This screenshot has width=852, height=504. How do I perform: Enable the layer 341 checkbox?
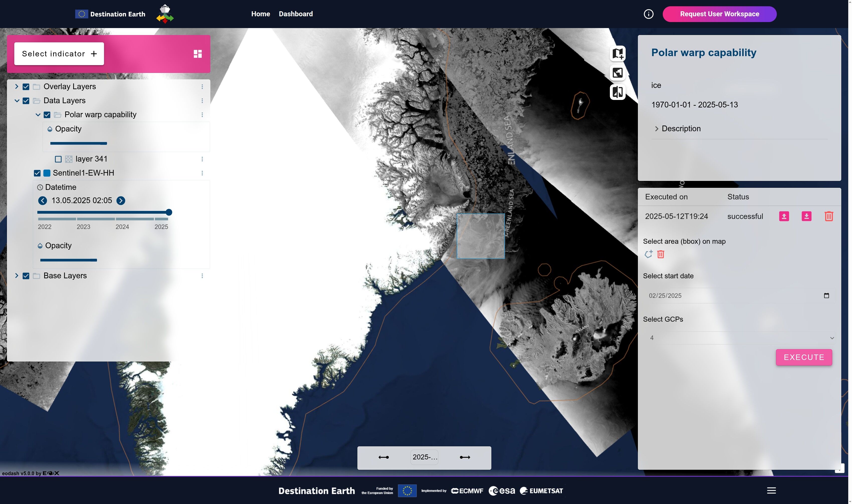[58, 159]
